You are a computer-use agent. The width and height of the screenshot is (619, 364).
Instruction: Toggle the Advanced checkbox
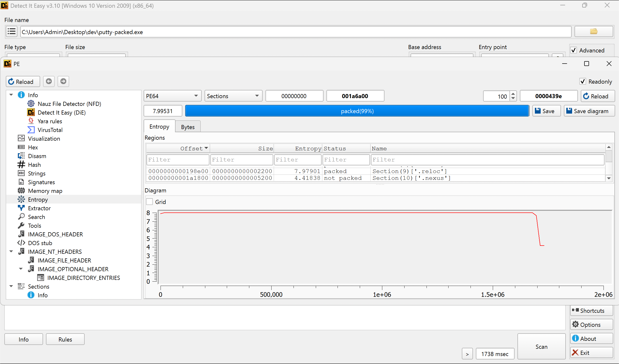point(574,50)
